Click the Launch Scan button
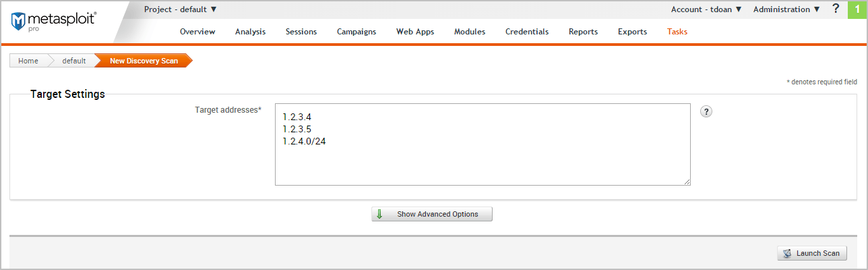The height and width of the screenshot is (270, 868). [811, 253]
